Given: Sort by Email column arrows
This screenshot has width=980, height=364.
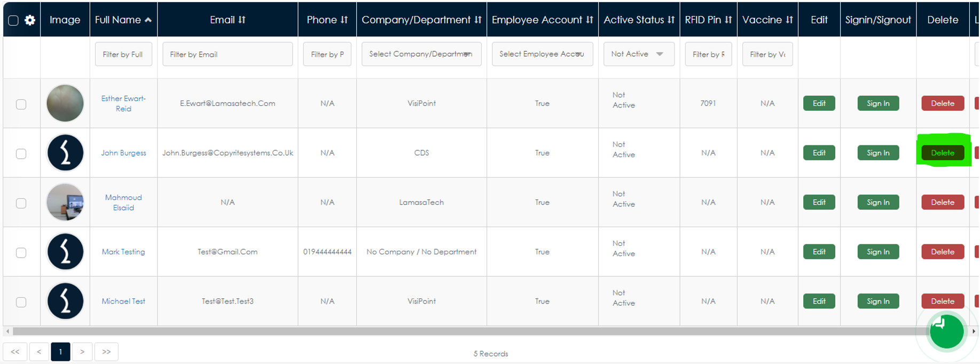Looking at the screenshot, I should pos(242,20).
